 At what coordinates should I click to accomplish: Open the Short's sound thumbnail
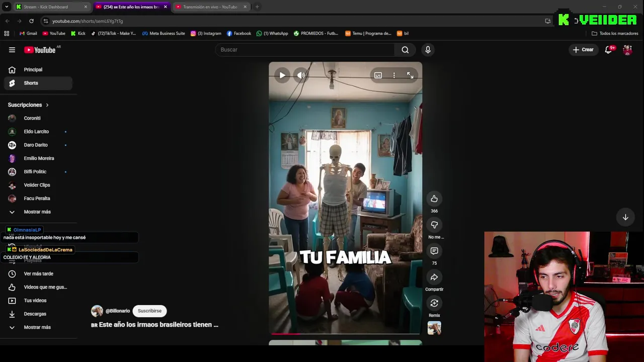click(434, 328)
